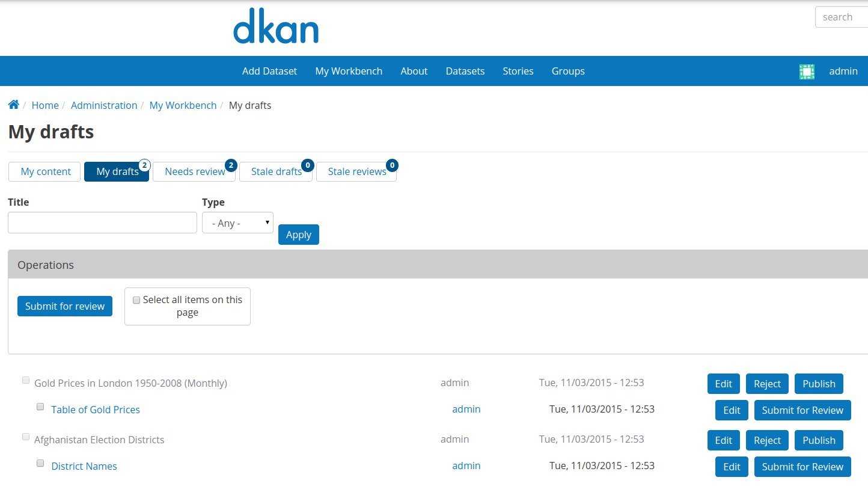This screenshot has width=868, height=498.
Task: Toggle Select all items on this page
Action: pos(136,300)
